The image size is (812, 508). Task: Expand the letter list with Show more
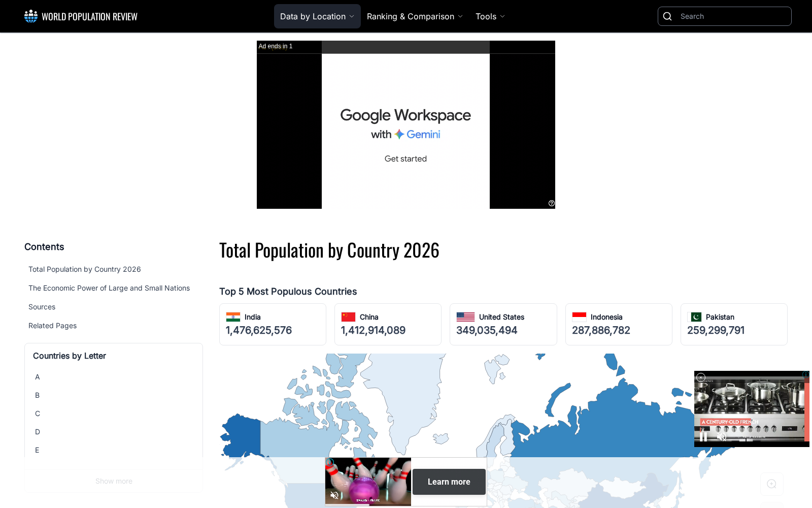point(114,481)
